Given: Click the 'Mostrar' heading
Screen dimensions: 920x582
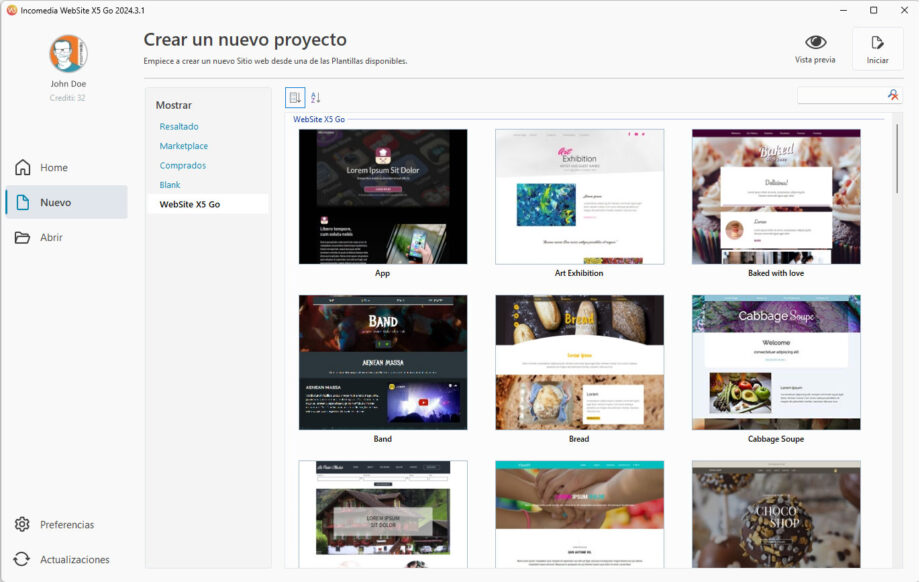Looking at the screenshot, I should click(174, 105).
